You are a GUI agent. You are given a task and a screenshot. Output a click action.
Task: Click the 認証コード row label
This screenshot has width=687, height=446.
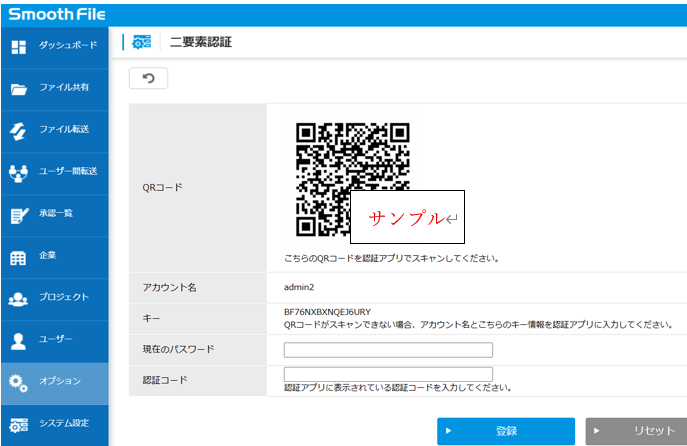tap(165, 380)
